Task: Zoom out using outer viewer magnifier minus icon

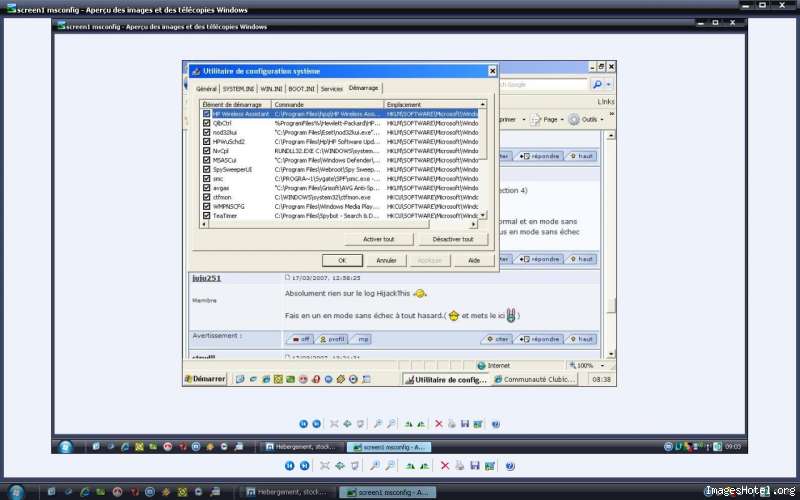Action: 390,466
